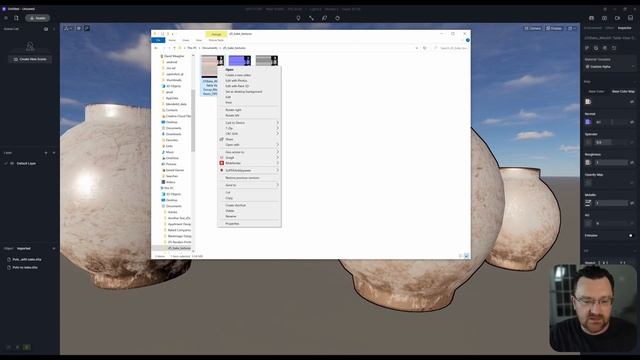Click the first material action icon in Inspector
640x360 pixels.
[587, 48]
